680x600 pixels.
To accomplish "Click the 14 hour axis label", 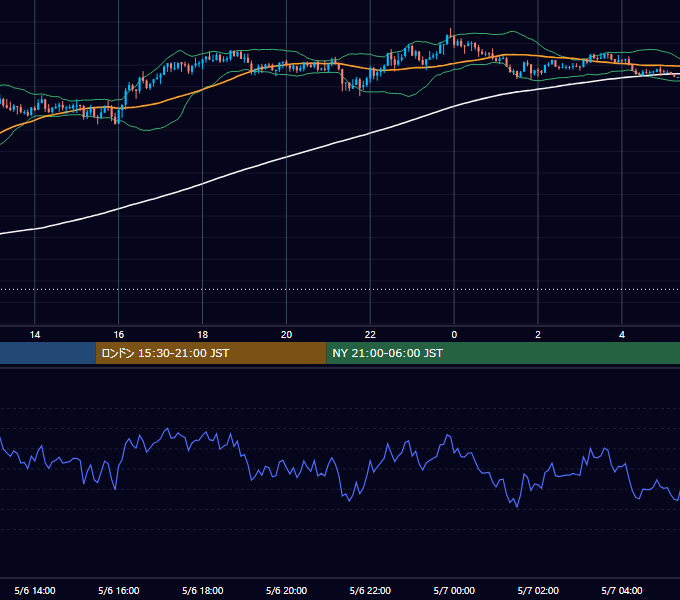I will point(35,335).
